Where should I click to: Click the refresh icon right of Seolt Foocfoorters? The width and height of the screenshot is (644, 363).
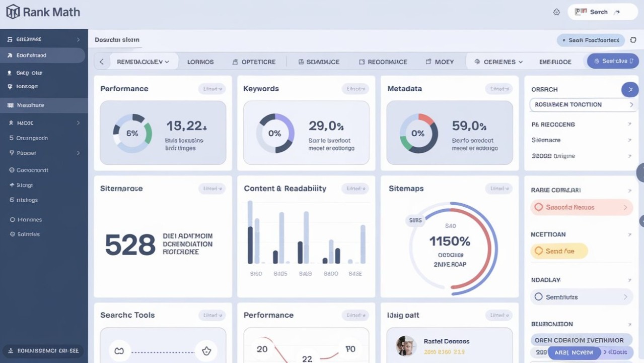tap(633, 40)
